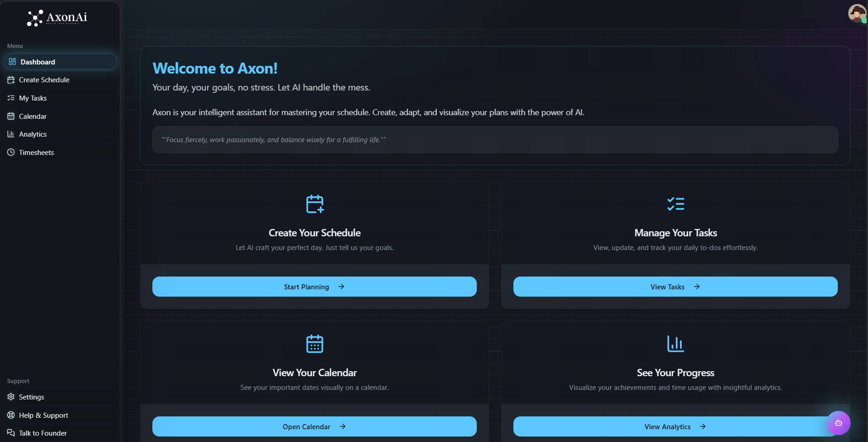Image resolution: width=868 pixels, height=442 pixels.
Task: Click the Help & Support lifebuoy icon
Action: point(11,415)
